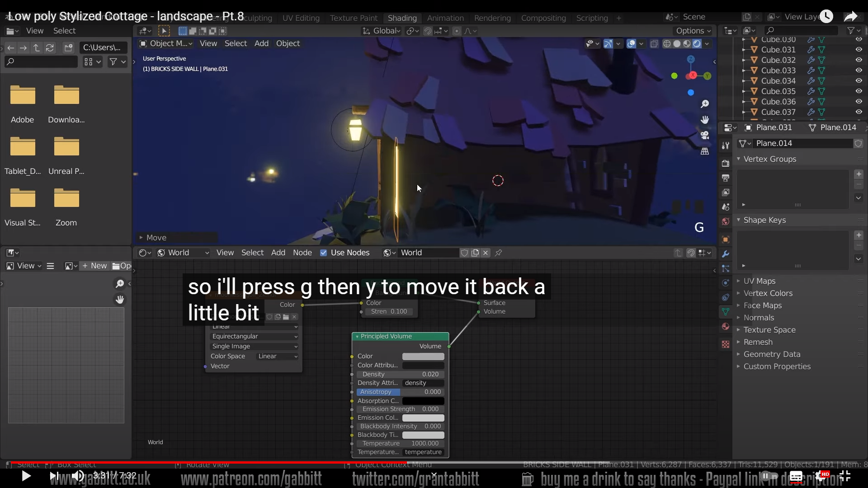The image size is (868, 488).
Task: Expand the UV Maps panel
Action: click(759, 281)
